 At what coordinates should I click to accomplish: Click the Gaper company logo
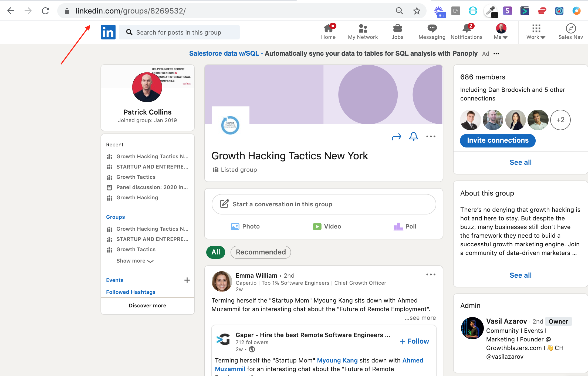pyautogui.click(x=223, y=339)
